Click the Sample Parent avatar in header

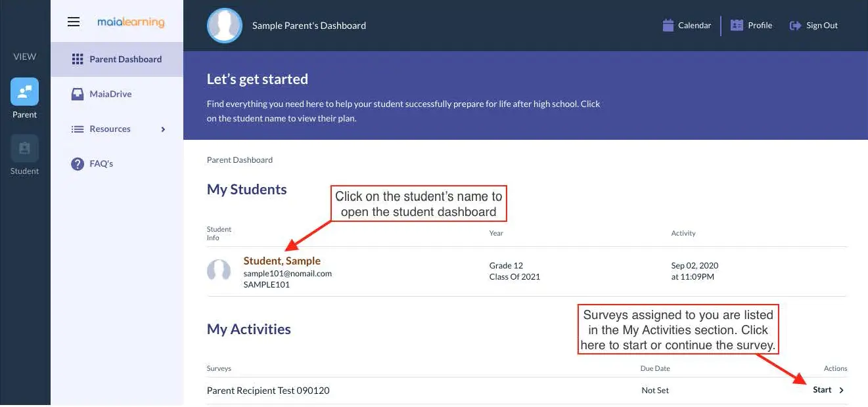tap(225, 26)
